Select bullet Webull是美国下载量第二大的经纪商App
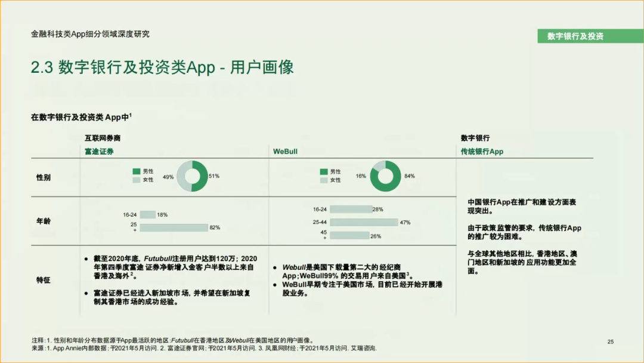This screenshot has height=363, width=644. 343,271
